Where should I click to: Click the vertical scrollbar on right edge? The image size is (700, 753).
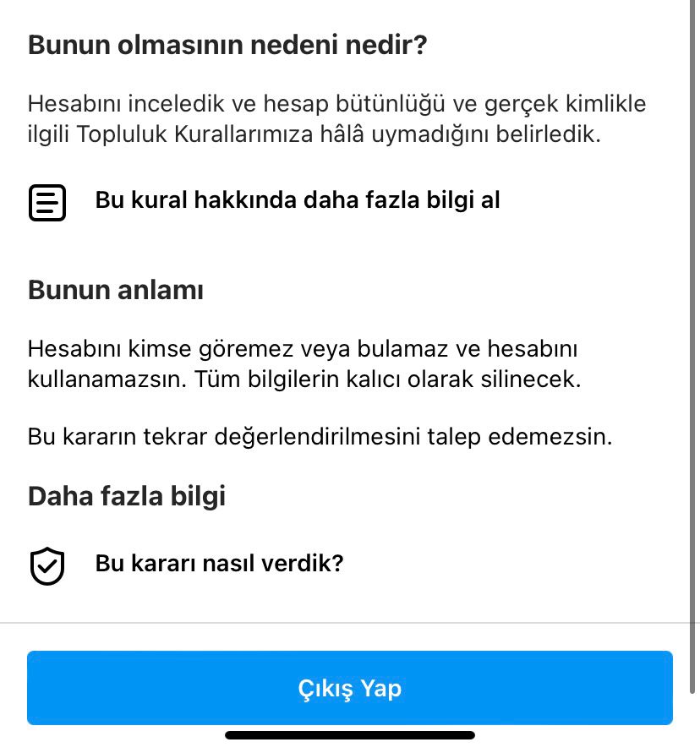(x=692, y=346)
